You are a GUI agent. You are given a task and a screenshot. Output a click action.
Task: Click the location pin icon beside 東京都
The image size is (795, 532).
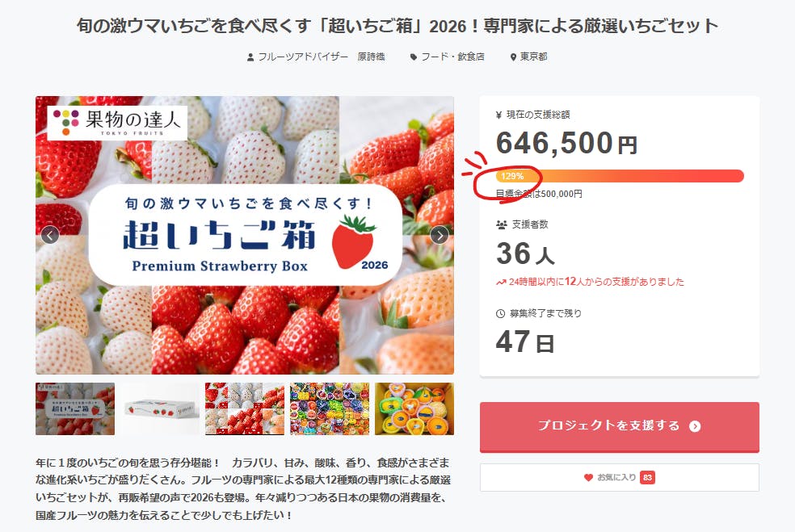[513, 57]
